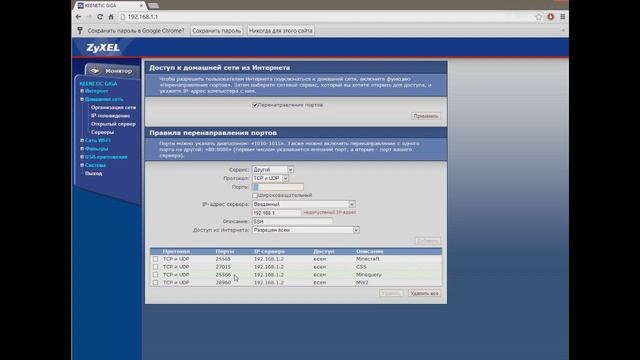Image resolution: width=640 pixels, height=360 pixels.
Task: Click the IP field containing 192.168.1
Action: click(x=276, y=213)
